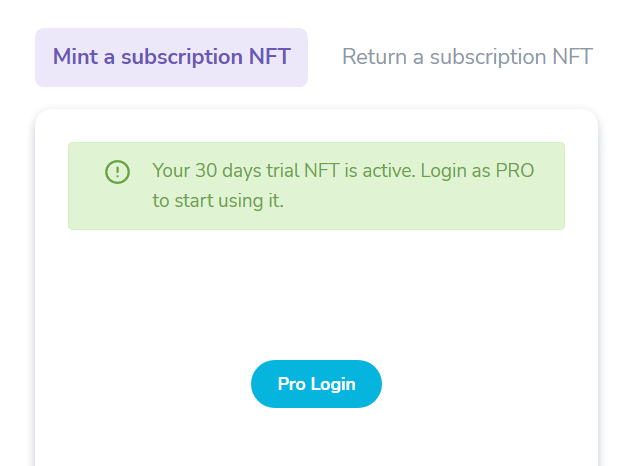Click the word PRO in the alert message
This screenshot has width=636, height=466.
(x=515, y=171)
